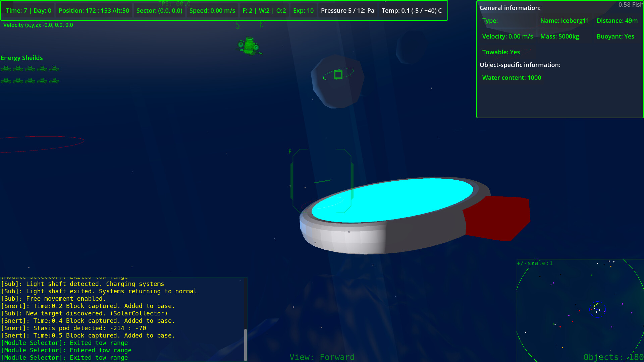Click third shield icon in upper shields row

[x=30, y=69]
